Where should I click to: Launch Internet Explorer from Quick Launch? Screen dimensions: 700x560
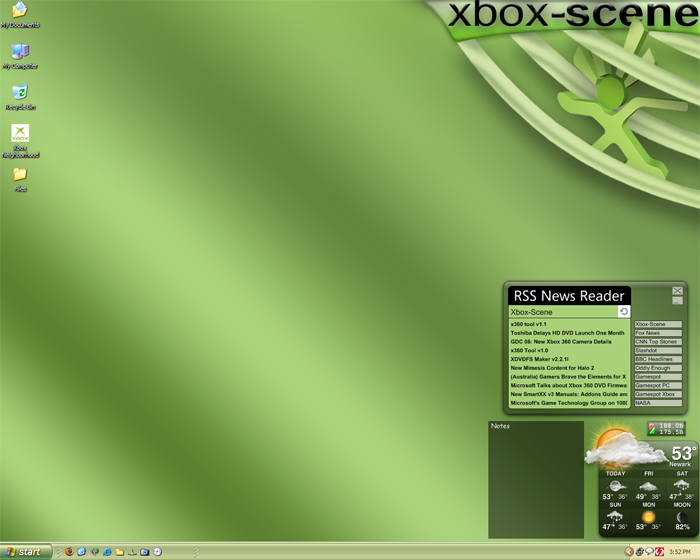tap(107, 552)
